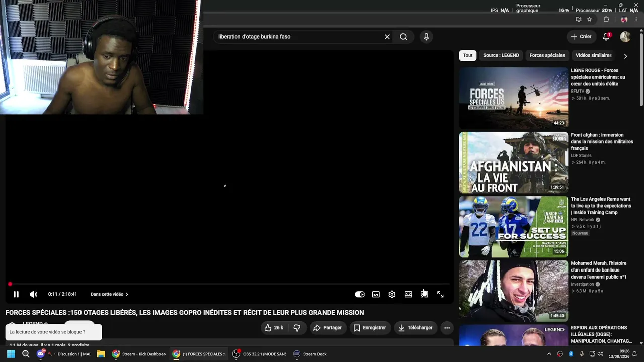
Task: Open Bluetooth from the system tray
Action: (x=571, y=354)
